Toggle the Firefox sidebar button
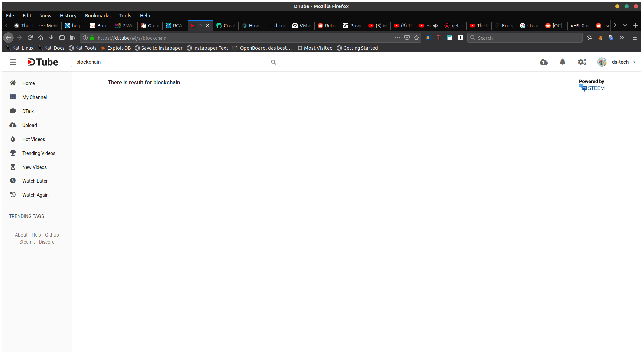The image size is (644, 355). tap(62, 38)
